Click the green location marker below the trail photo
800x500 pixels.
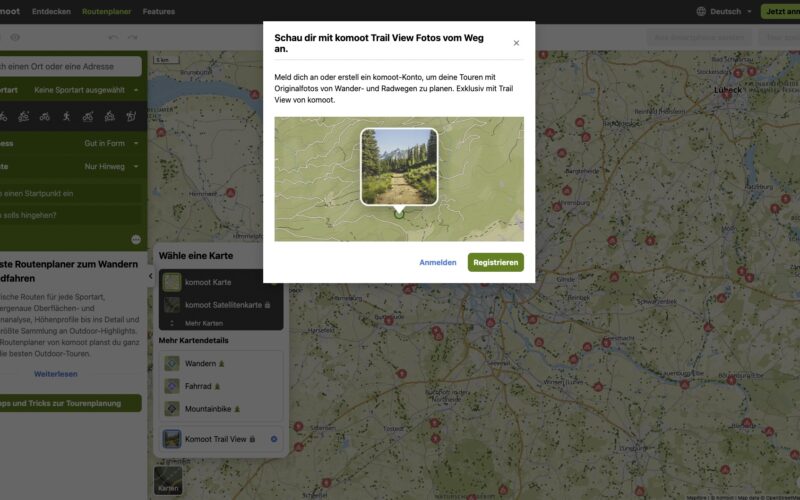tap(399, 214)
